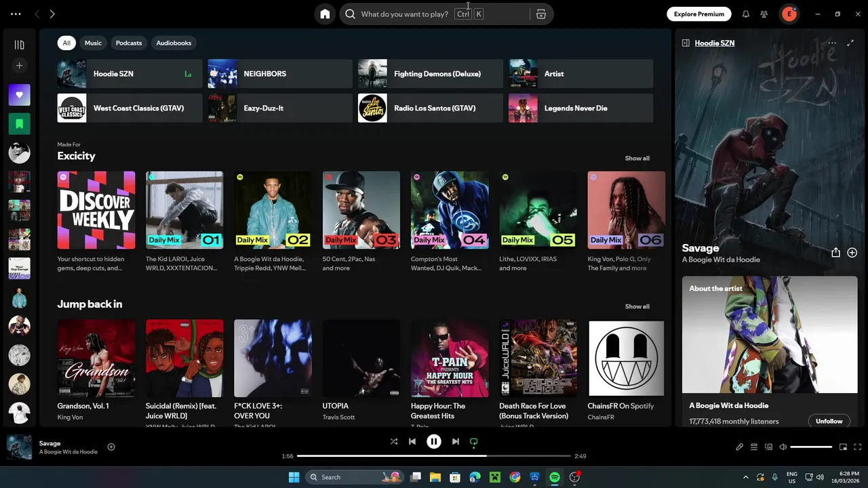The height and width of the screenshot is (488, 868).
Task: Add Savage to library in panel
Action: 852,253
